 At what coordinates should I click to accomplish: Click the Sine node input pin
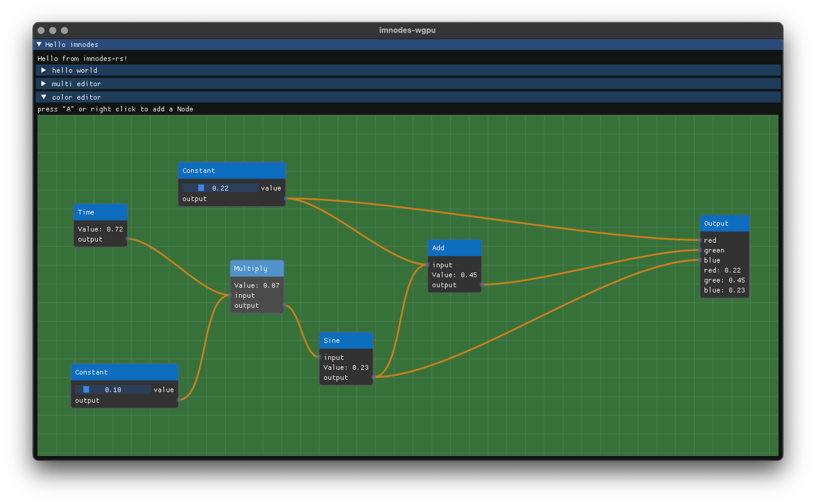click(319, 357)
